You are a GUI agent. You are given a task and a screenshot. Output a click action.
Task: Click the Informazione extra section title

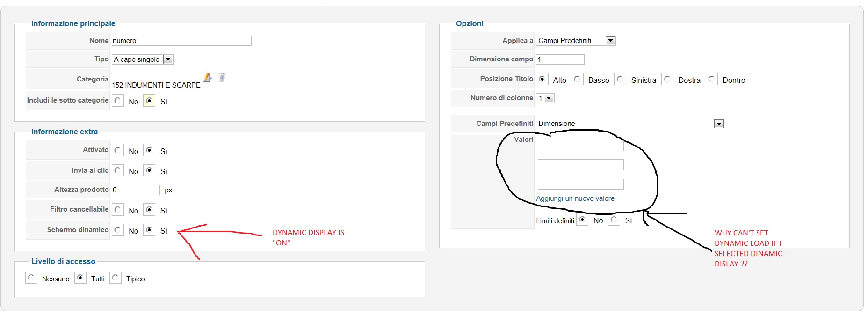[x=65, y=132]
